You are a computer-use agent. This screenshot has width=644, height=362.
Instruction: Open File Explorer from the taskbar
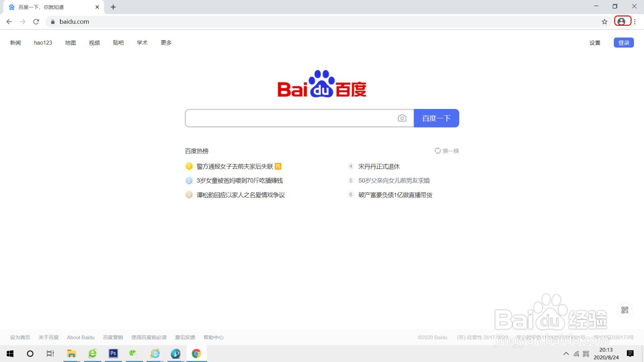click(x=72, y=354)
